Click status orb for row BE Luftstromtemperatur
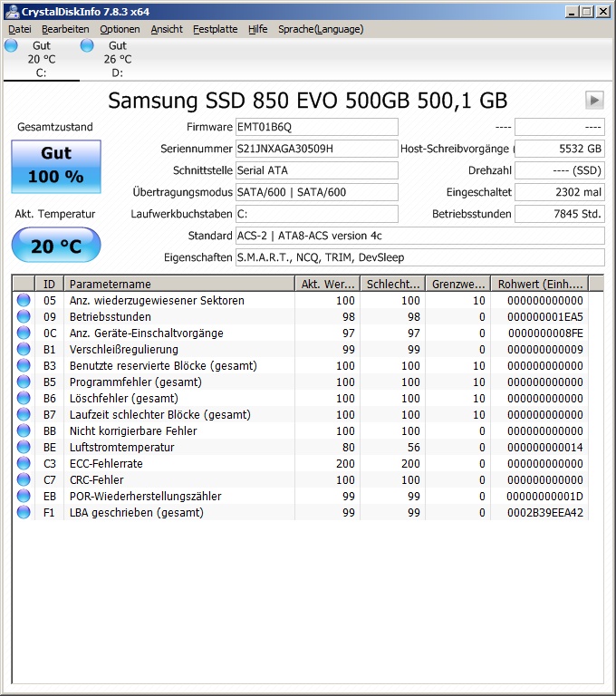Image resolution: width=616 pixels, height=696 pixels. tap(24, 447)
